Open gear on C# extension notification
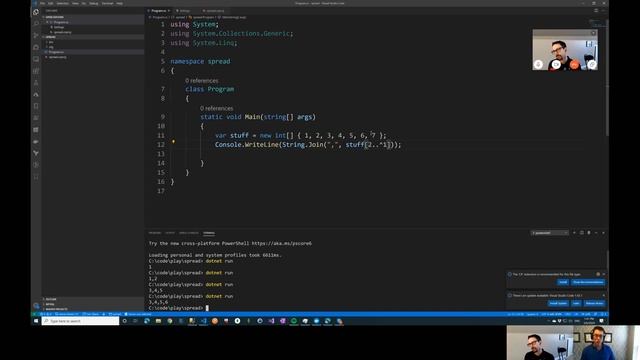The image size is (640, 360). (x=598, y=274)
